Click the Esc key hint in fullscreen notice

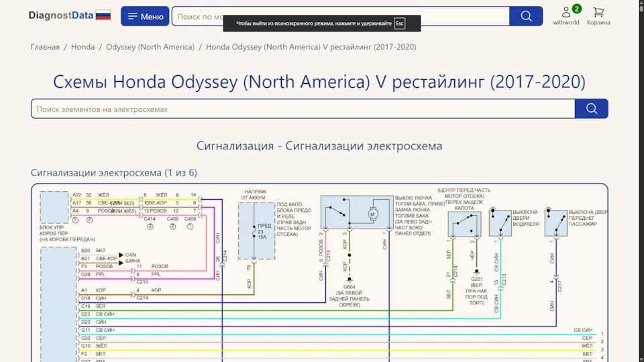[399, 23]
